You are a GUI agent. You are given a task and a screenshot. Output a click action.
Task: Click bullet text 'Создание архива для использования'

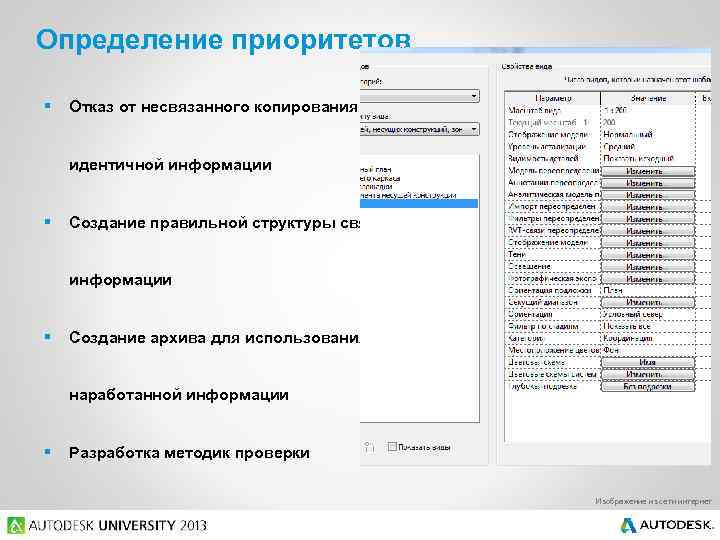[214, 338]
